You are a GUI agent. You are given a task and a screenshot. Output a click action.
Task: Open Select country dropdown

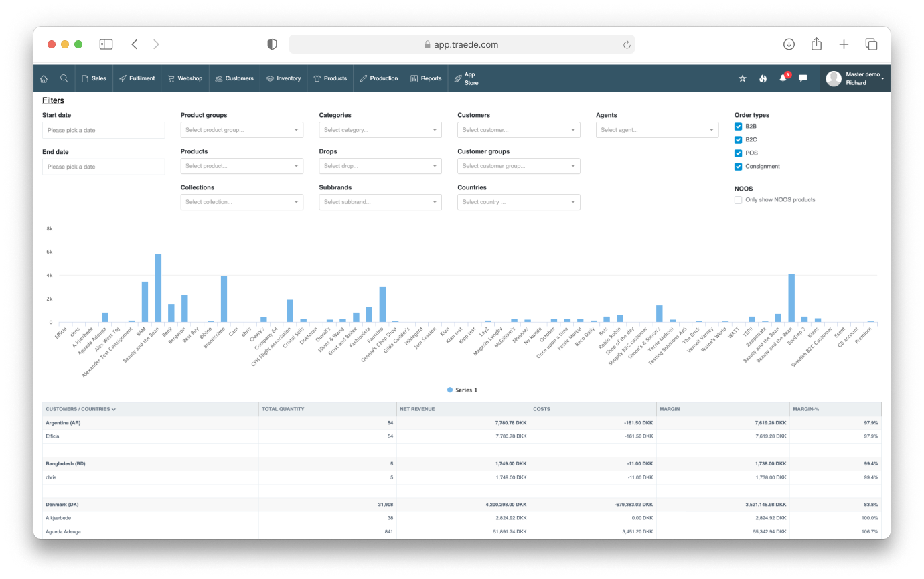point(519,202)
